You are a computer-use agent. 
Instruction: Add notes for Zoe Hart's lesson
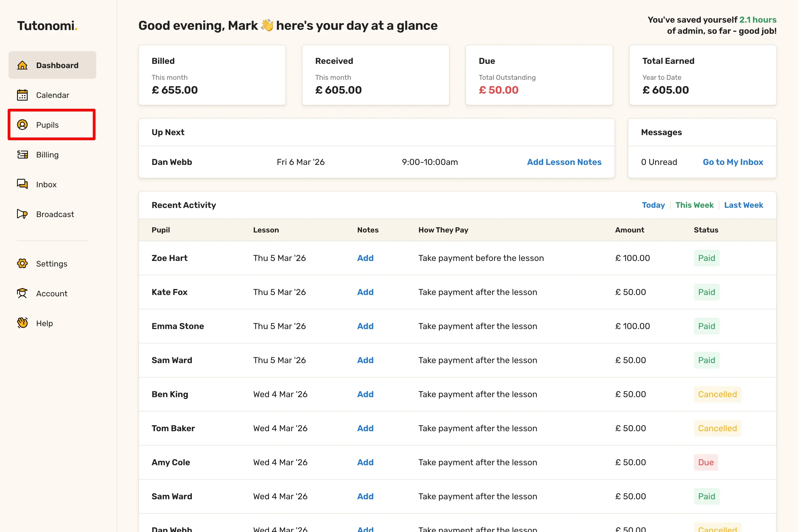tap(365, 258)
